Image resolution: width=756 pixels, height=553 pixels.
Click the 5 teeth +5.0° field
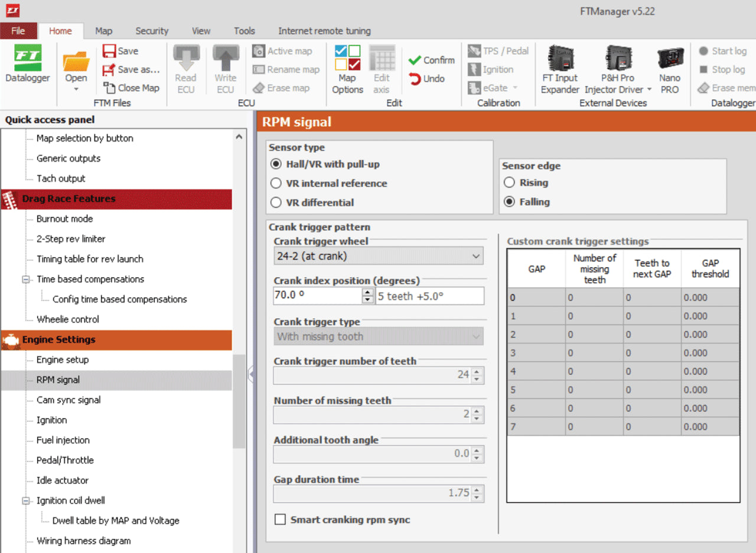coord(430,296)
